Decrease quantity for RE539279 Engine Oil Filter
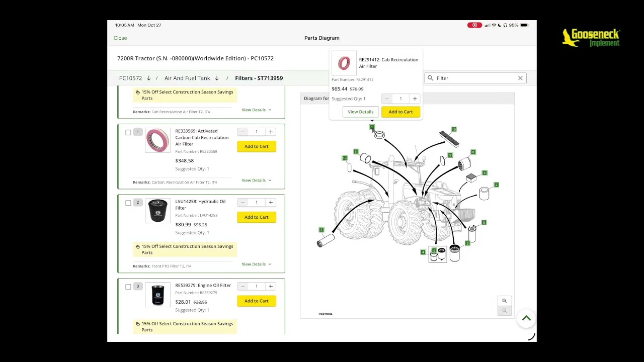 243,287
